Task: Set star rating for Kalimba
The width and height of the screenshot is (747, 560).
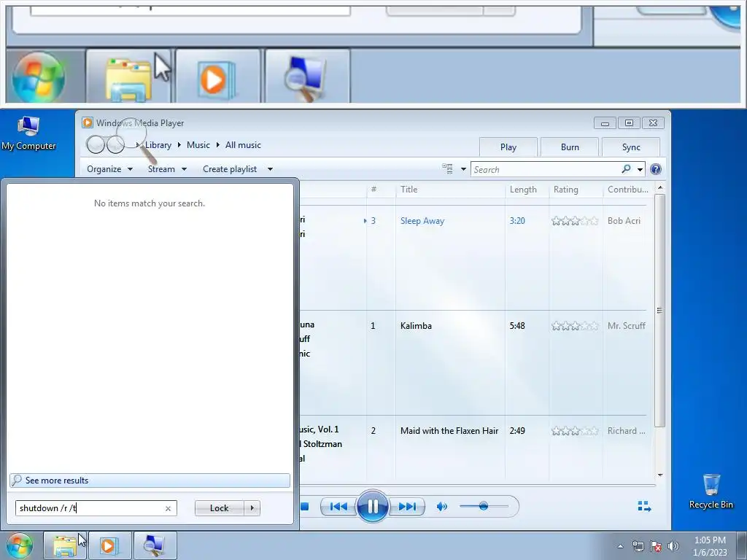Action: [x=575, y=326]
